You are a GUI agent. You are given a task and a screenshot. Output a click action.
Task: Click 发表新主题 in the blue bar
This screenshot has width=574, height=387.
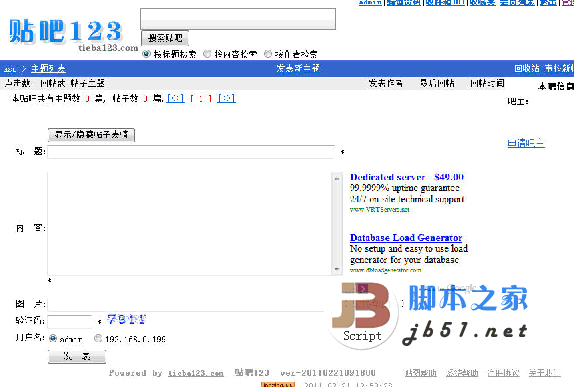pos(298,68)
